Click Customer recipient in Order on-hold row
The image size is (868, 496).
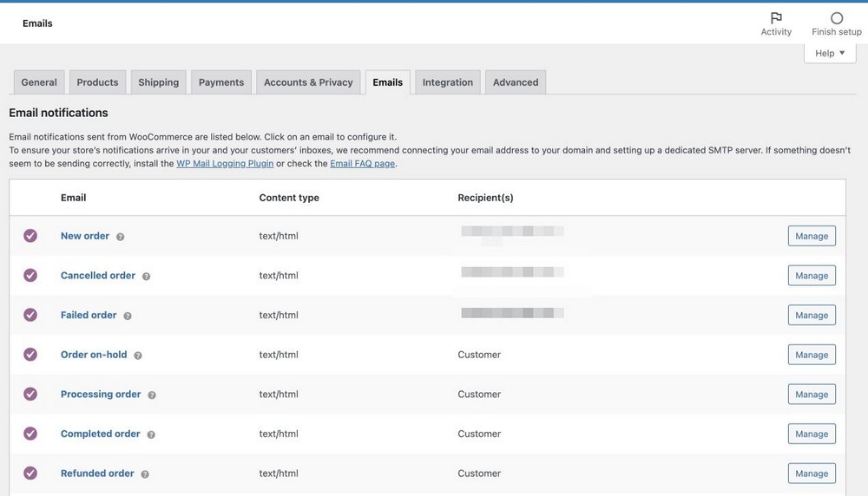point(479,355)
